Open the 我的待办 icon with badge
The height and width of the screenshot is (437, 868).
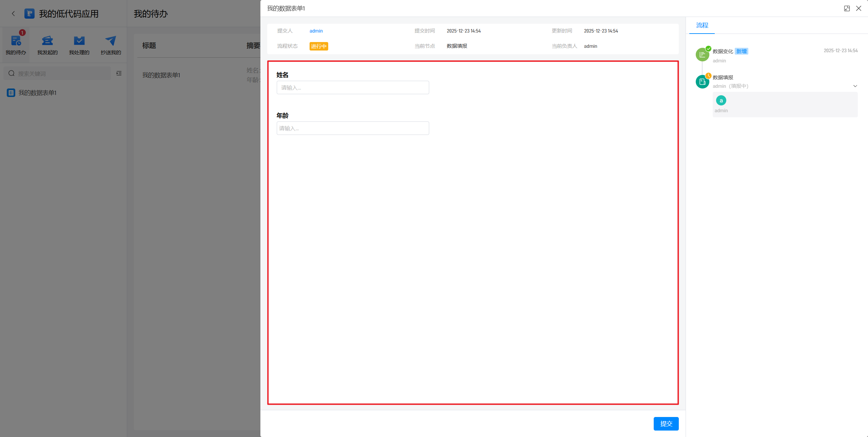pos(16,41)
